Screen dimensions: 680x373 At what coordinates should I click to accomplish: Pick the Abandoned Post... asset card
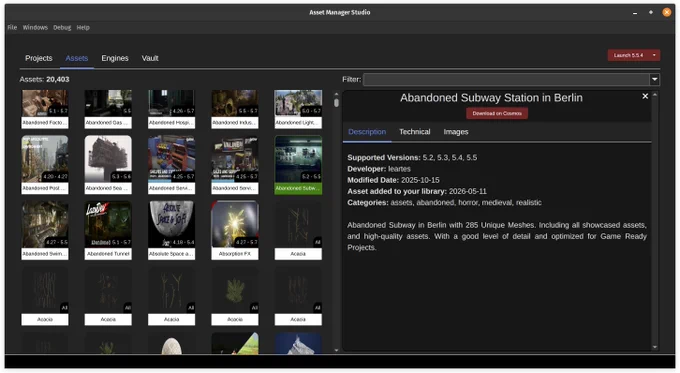point(45,165)
